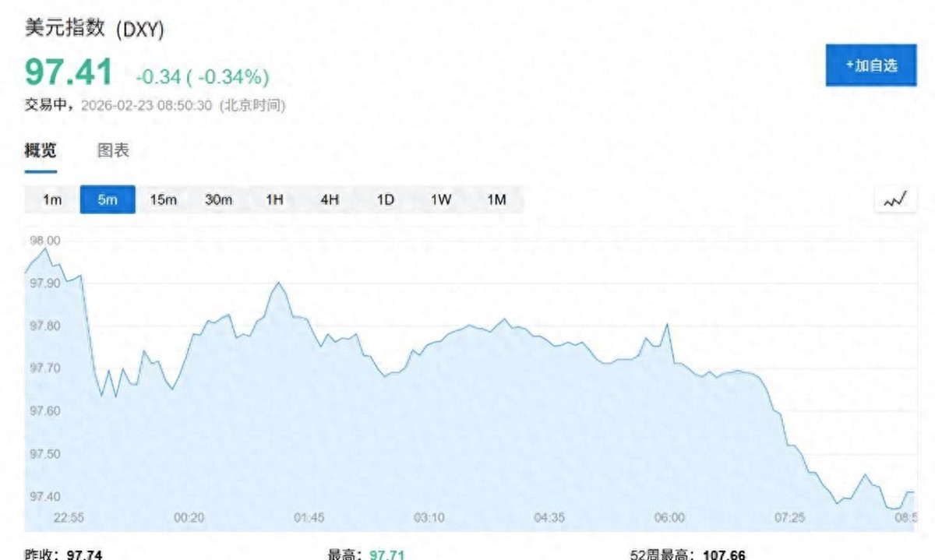Switch chart to 1M interval
Image resolution: width=935 pixels, height=560 pixels.
pos(496,200)
